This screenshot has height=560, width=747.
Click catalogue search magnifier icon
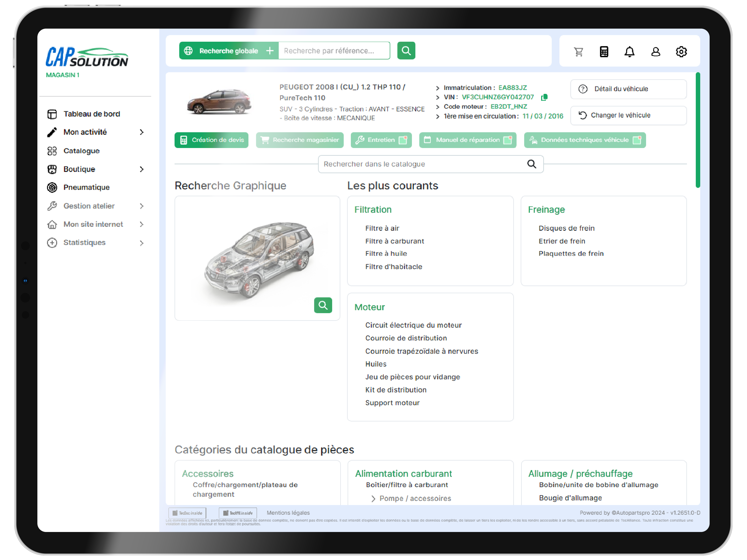[531, 164]
